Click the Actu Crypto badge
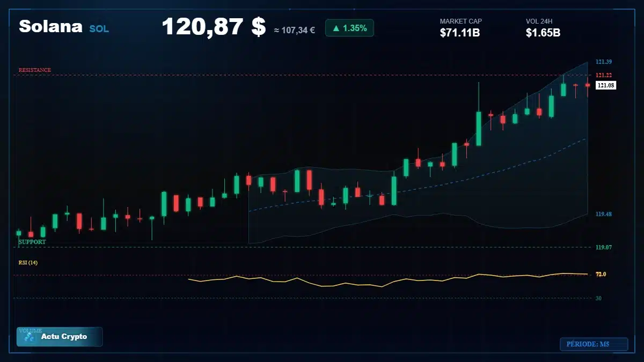 click(60, 337)
